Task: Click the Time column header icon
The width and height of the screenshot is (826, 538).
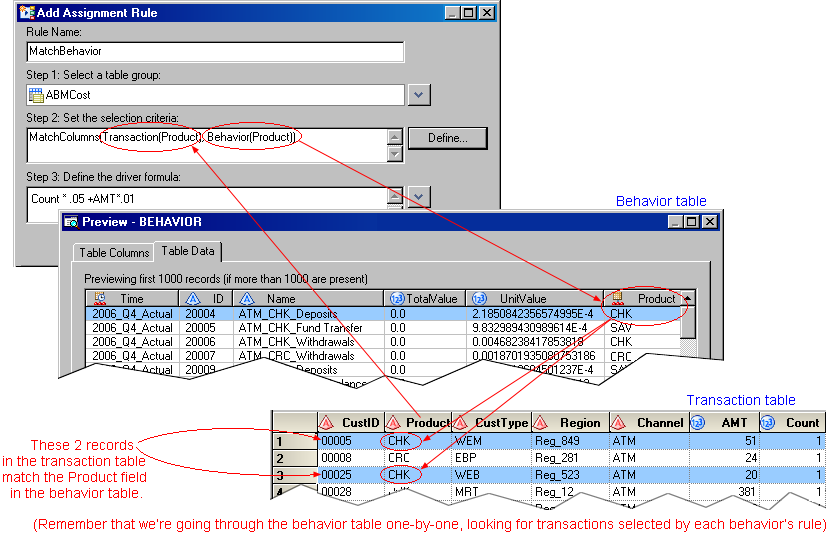Action: tap(100, 298)
